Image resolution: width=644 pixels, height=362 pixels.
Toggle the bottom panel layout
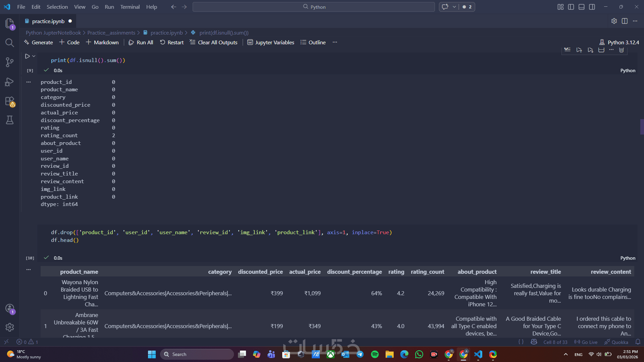coord(582,7)
